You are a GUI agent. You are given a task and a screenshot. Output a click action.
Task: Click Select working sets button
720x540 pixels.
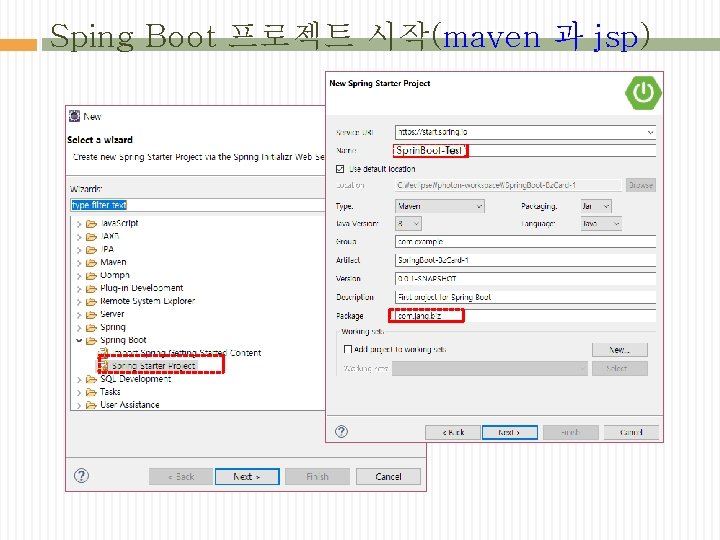click(x=619, y=368)
